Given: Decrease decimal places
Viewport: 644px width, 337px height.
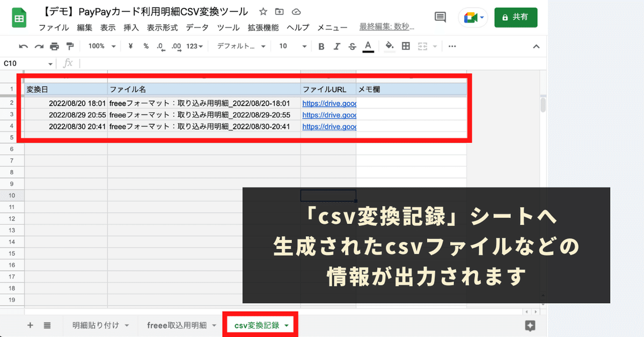Looking at the screenshot, I should pyautogui.click(x=162, y=46).
